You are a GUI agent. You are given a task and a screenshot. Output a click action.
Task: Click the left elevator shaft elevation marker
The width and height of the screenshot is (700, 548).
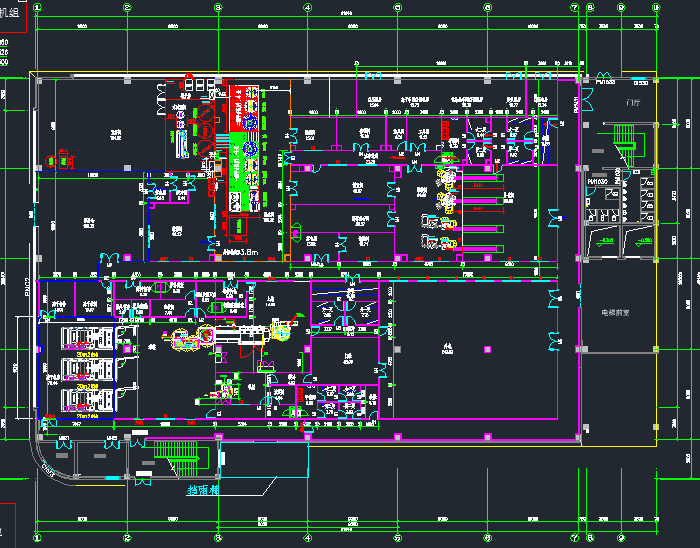click(x=604, y=238)
